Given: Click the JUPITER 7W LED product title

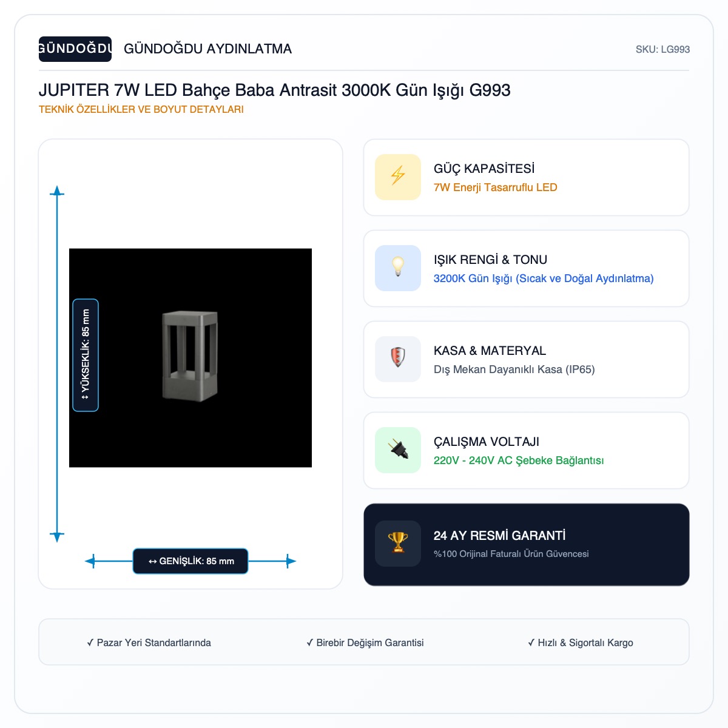Looking at the screenshot, I should 275,90.
